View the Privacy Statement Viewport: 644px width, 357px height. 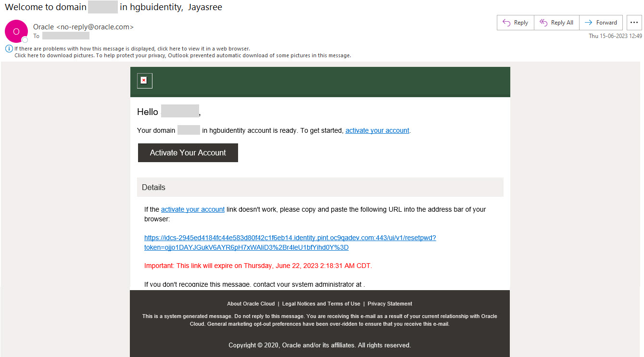click(x=390, y=304)
